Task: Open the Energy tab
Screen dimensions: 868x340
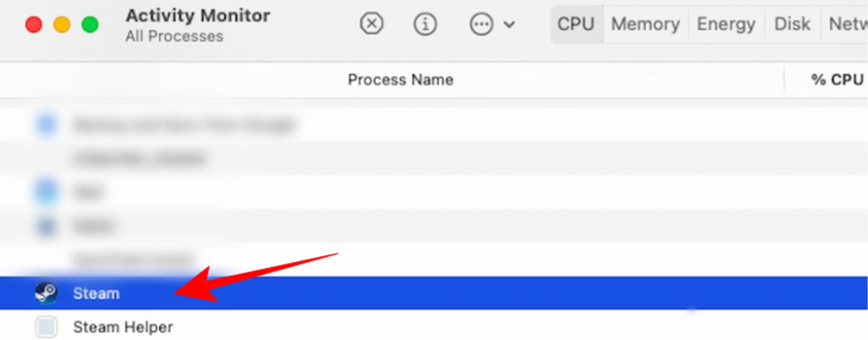Action: [x=726, y=25]
